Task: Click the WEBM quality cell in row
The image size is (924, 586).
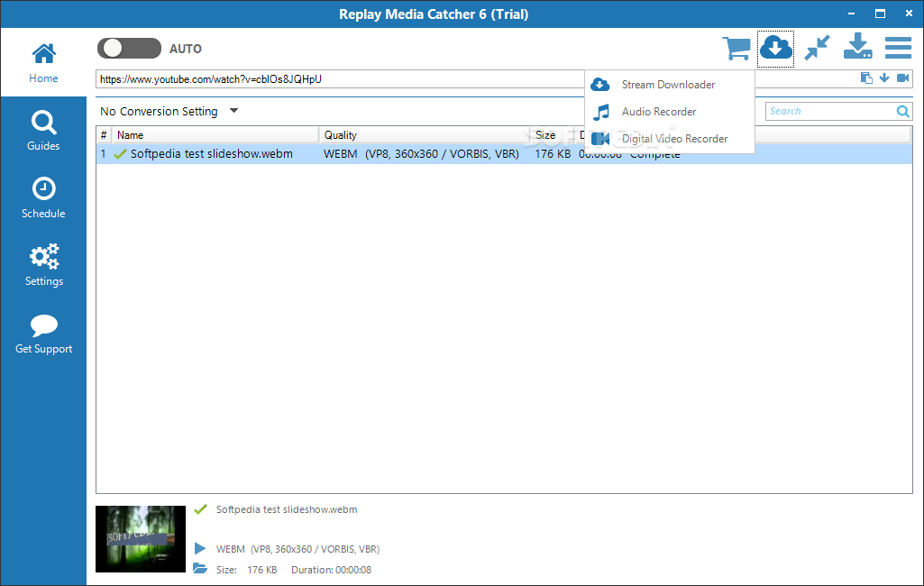Action: coord(421,154)
